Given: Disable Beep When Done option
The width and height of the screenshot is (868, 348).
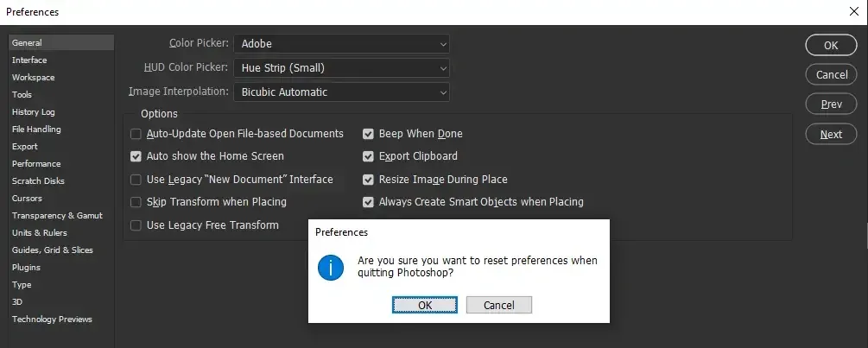Looking at the screenshot, I should coord(368,134).
